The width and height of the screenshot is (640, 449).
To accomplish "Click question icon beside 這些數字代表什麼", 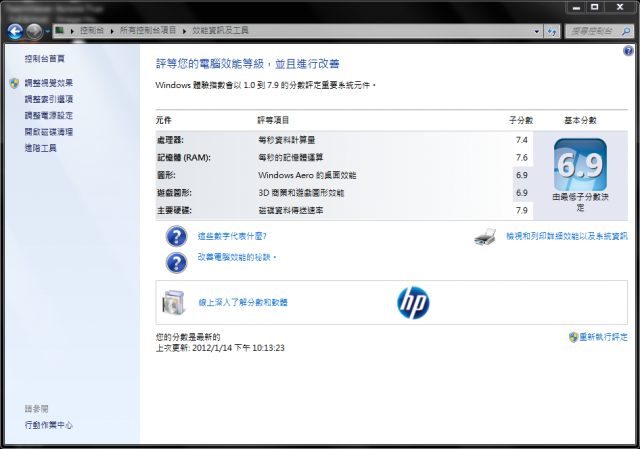I will [x=176, y=236].
